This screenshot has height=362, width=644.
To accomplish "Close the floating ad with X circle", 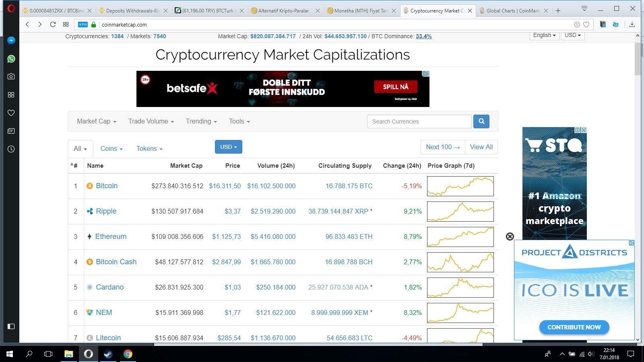I will (x=510, y=237).
